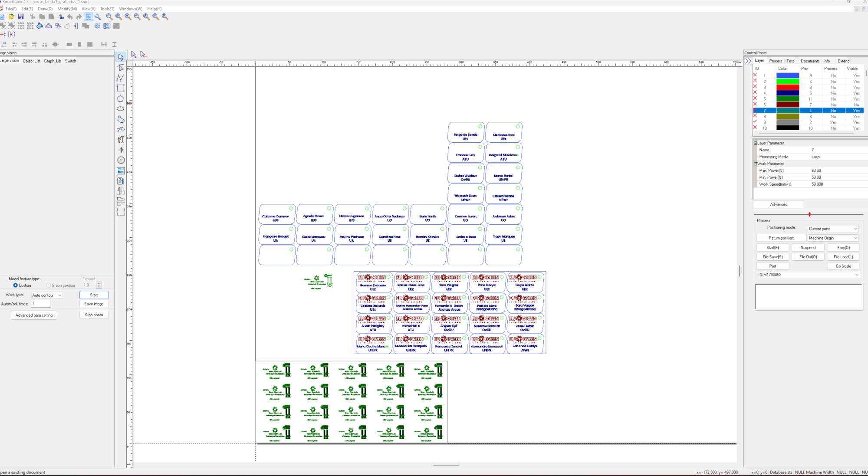The height and width of the screenshot is (476, 868).
Task: Open the wrench settings icon
Action: tap(98, 16)
